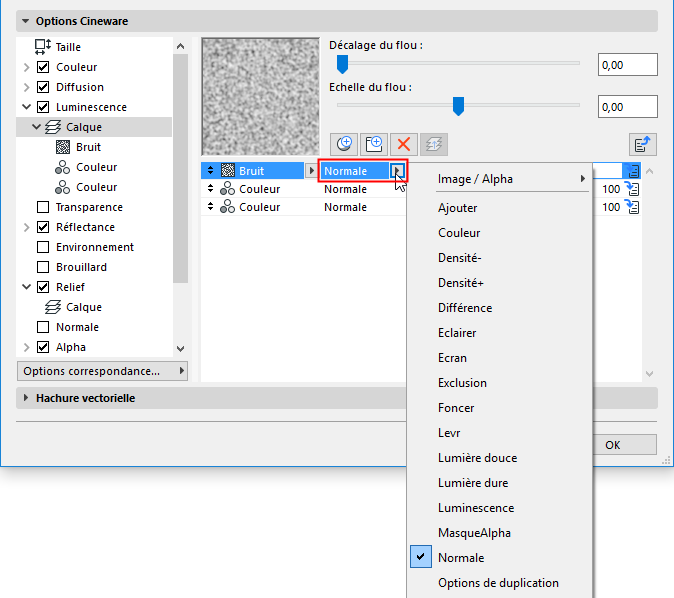The width and height of the screenshot is (674, 598).
Task: Click the Echelle du flou slider handle
Action: pyautogui.click(x=458, y=106)
